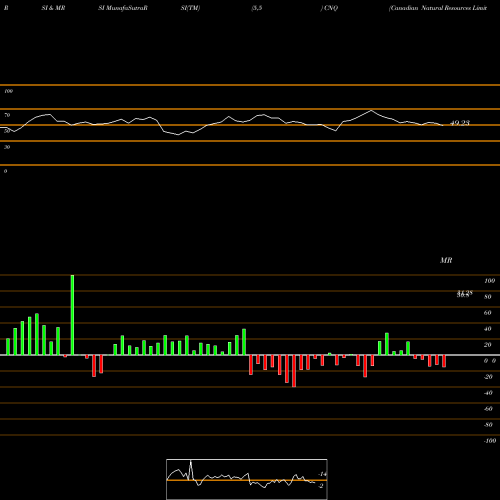Click the MR axis label 100
This screenshot has width=500, height=500.
point(489,281)
